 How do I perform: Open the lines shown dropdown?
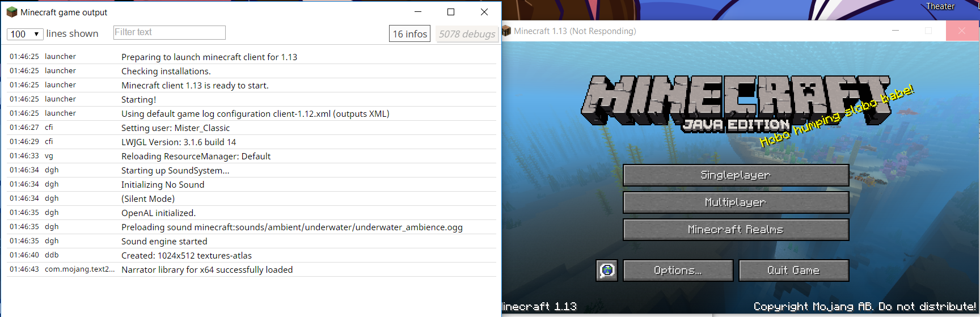25,34
